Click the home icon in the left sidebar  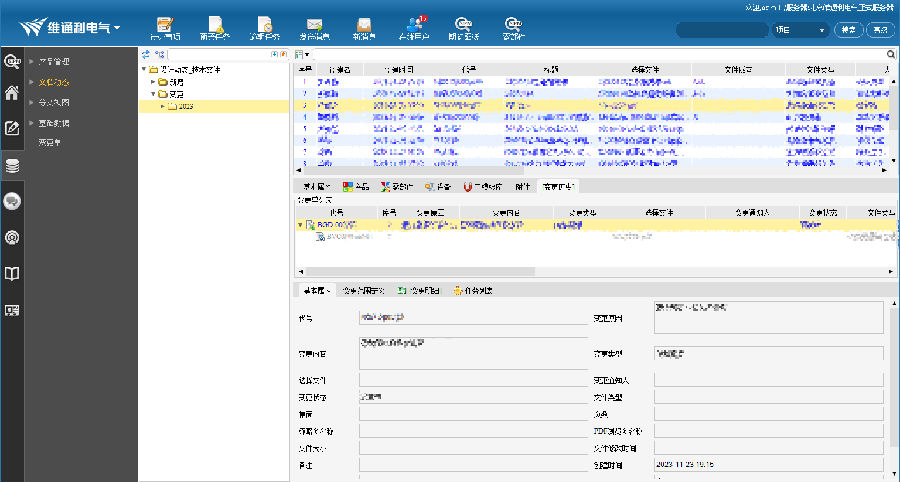pos(12,94)
